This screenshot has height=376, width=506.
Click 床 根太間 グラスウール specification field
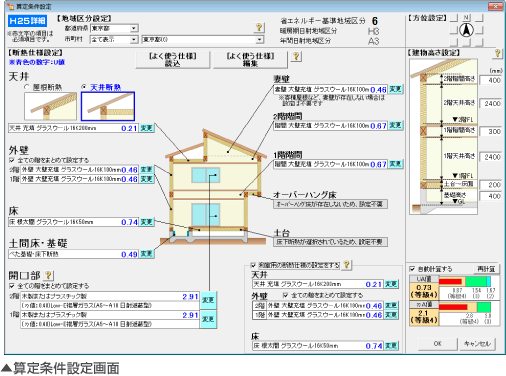coord(73,222)
